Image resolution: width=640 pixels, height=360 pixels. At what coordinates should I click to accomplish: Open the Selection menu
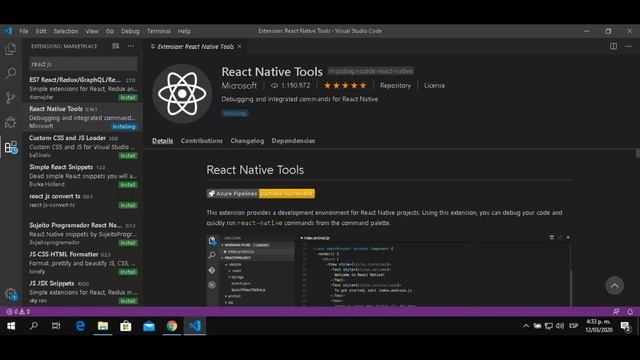66,31
